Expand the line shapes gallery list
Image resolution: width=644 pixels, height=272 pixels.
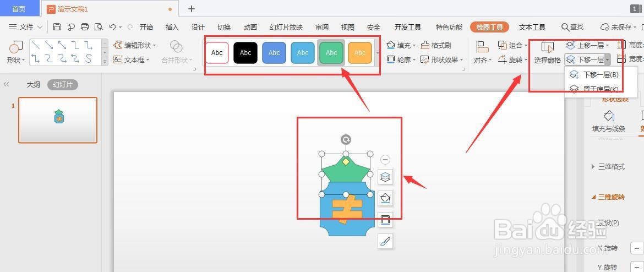[105, 62]
